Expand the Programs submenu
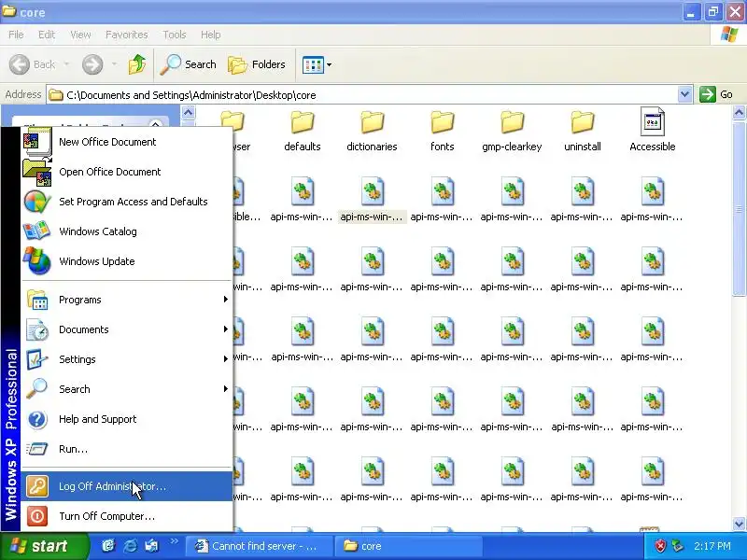747x560 pixels. pos(127,300)
